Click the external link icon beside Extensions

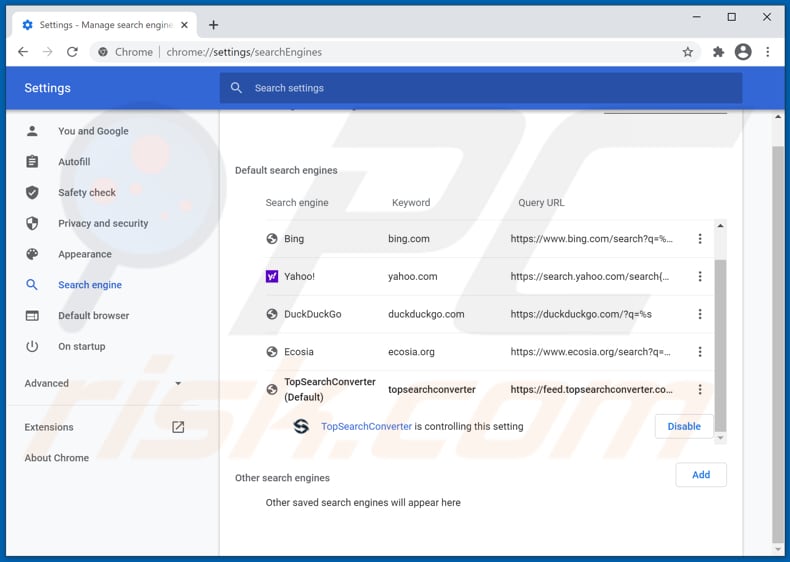178,427
